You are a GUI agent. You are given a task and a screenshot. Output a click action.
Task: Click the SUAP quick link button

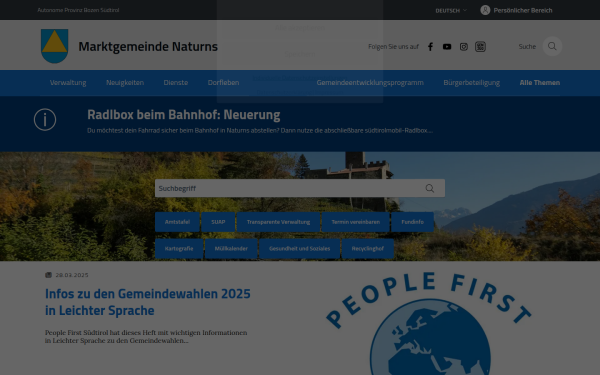point(218,222)
